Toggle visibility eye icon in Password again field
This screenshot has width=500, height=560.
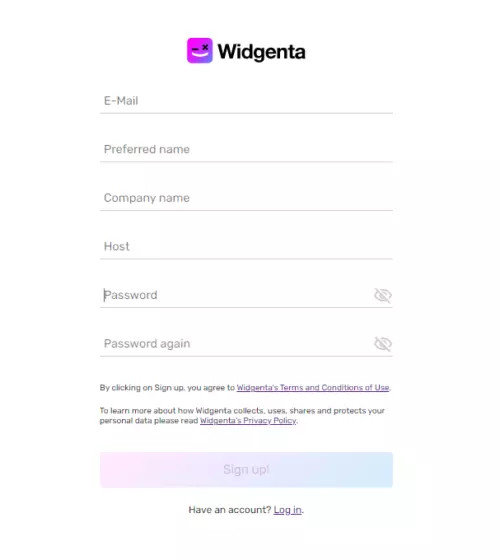[x=383, y=344]
